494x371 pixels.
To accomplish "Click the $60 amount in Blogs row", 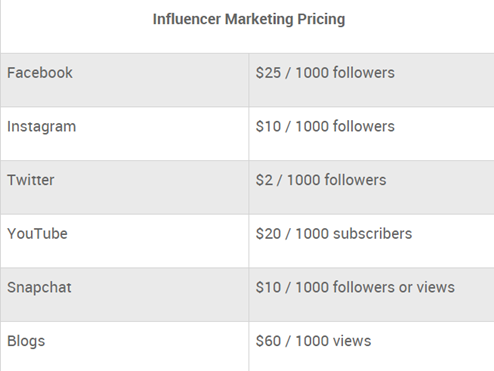I will point(268,341).
